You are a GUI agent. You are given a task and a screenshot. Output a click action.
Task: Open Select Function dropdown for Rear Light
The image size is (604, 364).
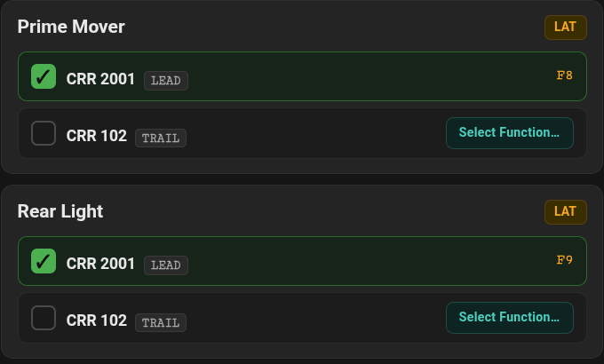[x=510, y=318]
